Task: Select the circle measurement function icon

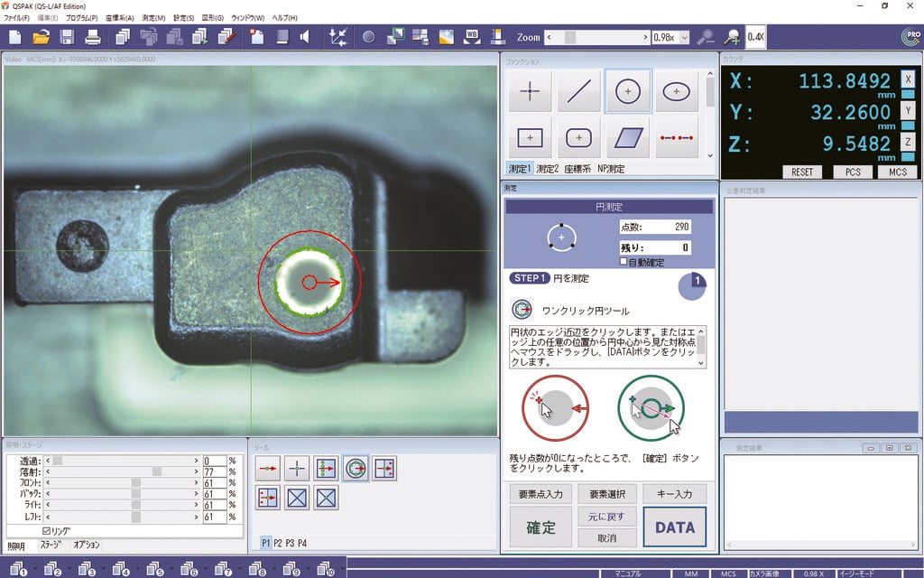Action: [628, 90]
